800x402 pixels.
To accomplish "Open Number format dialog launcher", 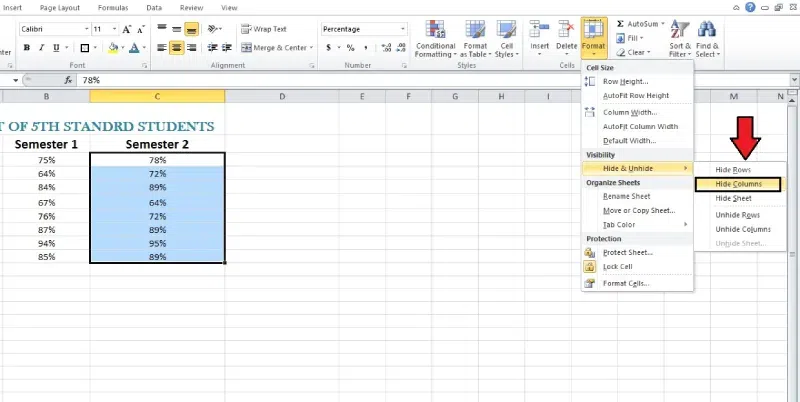I will pos(404,66).
